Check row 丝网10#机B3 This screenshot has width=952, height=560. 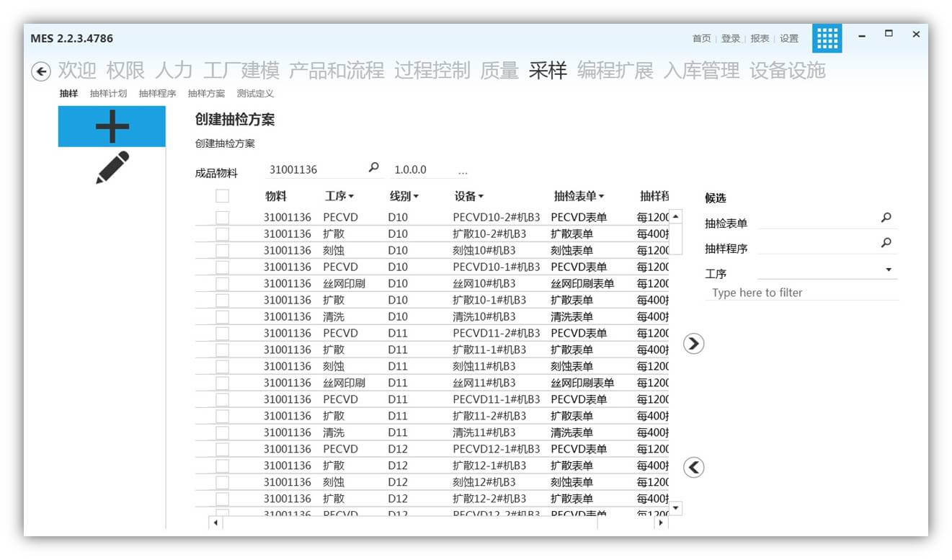(223, 283)
